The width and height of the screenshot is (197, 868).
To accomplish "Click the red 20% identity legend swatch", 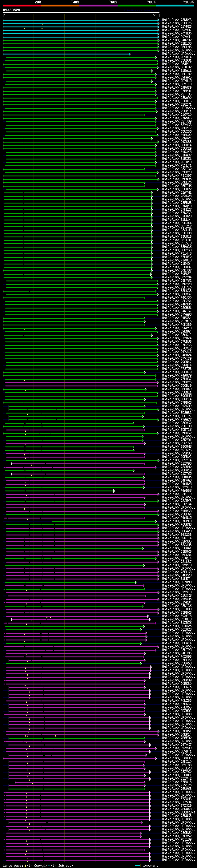I will (x=22, y=6).
